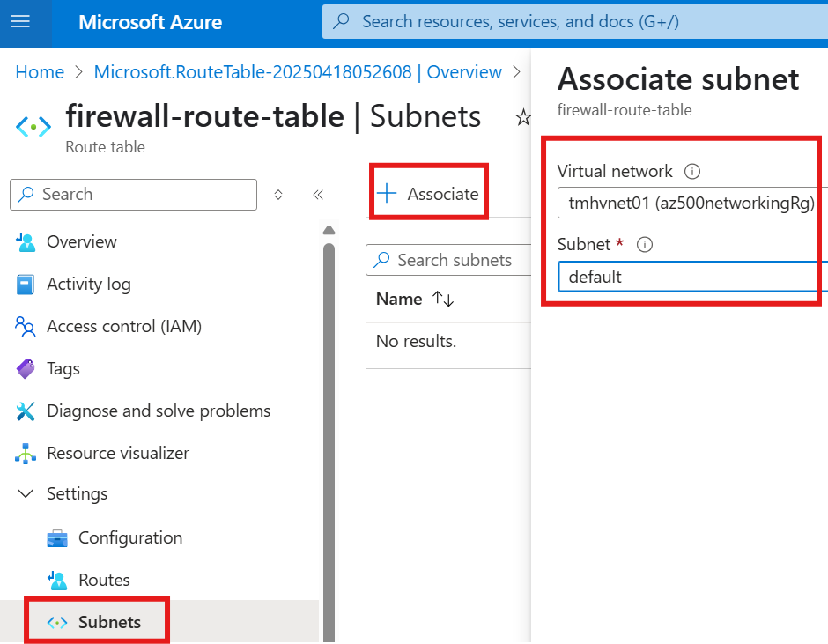Click the Microsoft Azure logo text
This screenshot has width=828, height=644.
(x=150, y=22)
